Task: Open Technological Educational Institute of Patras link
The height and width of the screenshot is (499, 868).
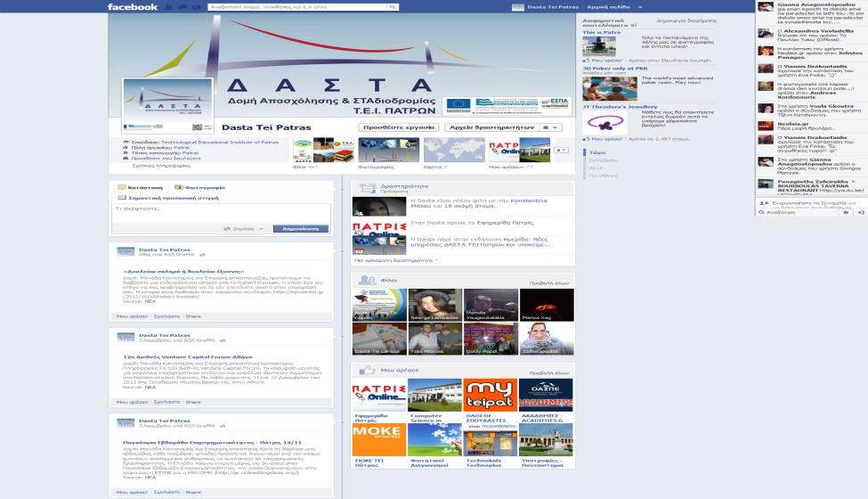Action: (219, 143)
